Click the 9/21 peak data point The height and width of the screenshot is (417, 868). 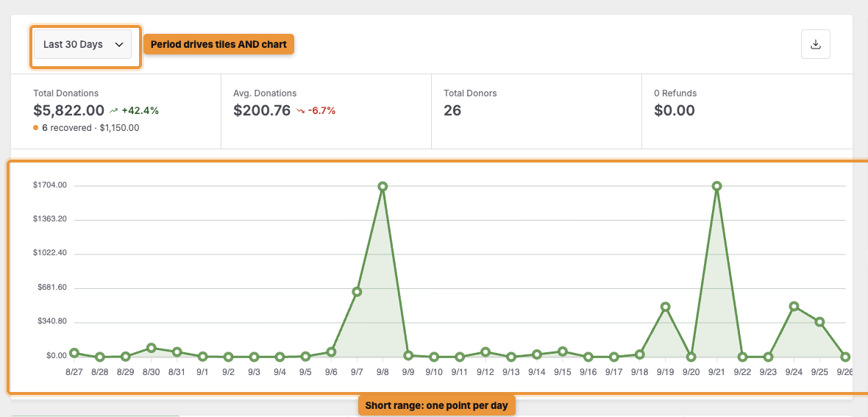pyautogui.click(x=717, y=186)
